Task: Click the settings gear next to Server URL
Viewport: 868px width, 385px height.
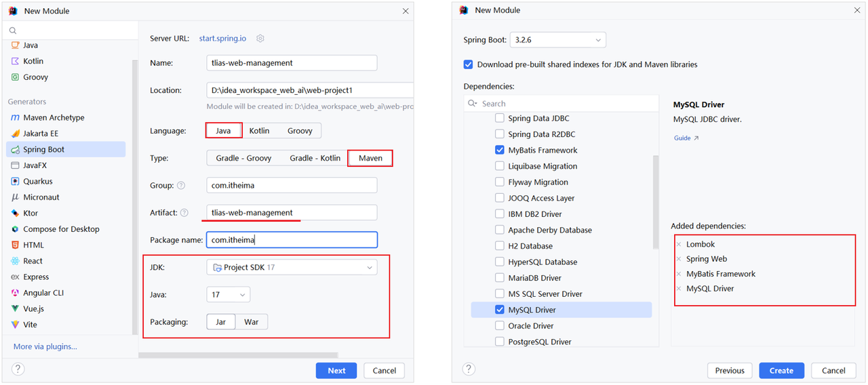Action: tap(260, 39)
